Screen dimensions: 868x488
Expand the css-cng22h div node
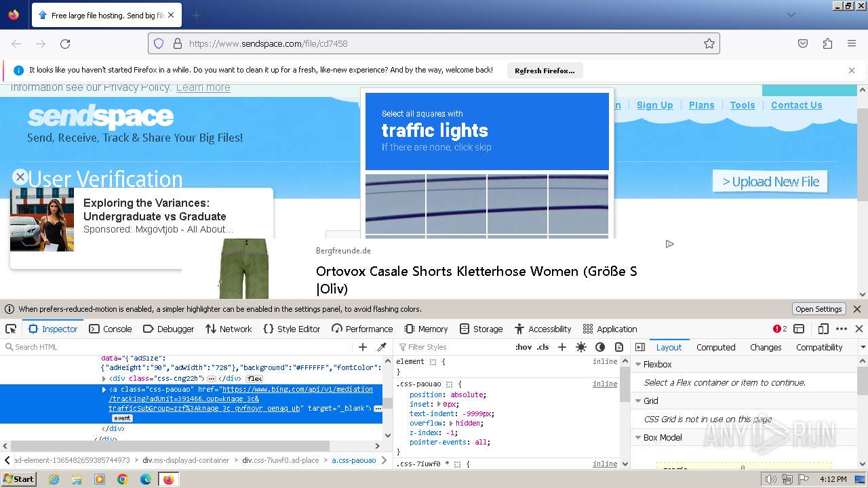point(104,378)
